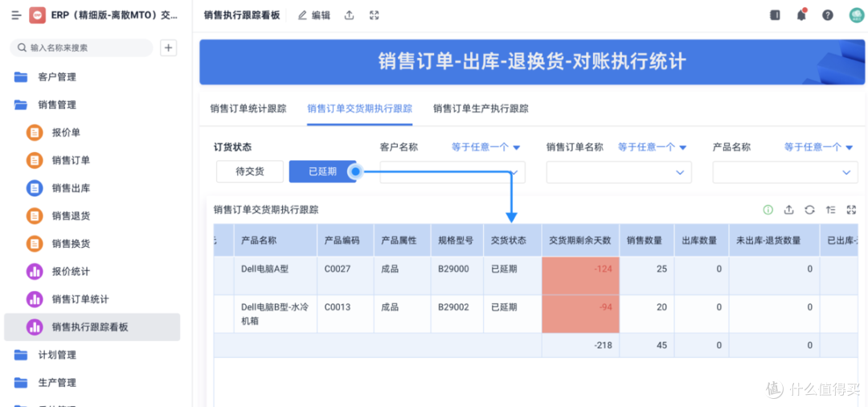Click the 产品编码 column header

point(346,240)
